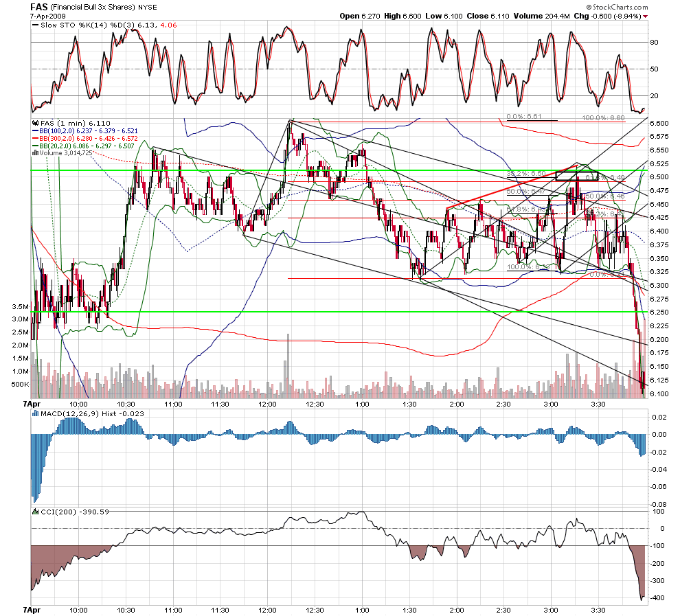This screenshot has height=616, width=680.
Task: Select the "(Financial Bull 3x Shares)" name
Action: point(93,8)
